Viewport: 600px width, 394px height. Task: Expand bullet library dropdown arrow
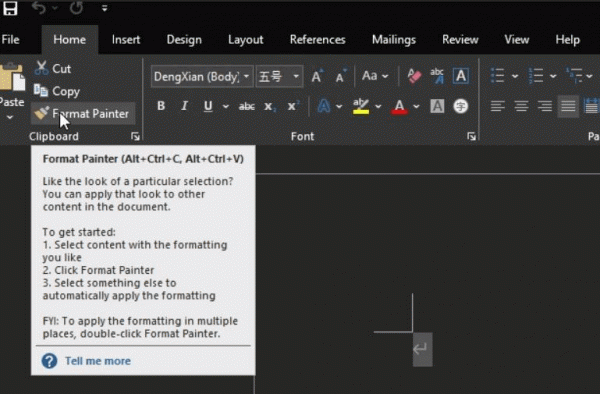point(515,76)
